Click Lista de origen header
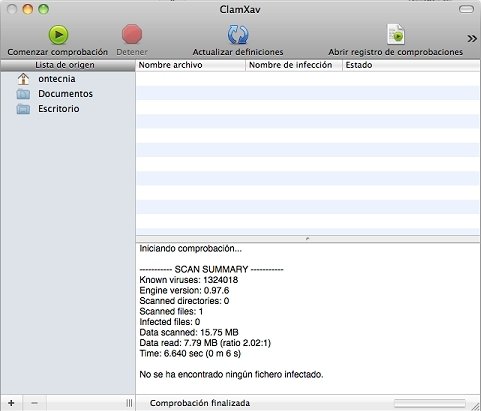 (x=68, y=65)
